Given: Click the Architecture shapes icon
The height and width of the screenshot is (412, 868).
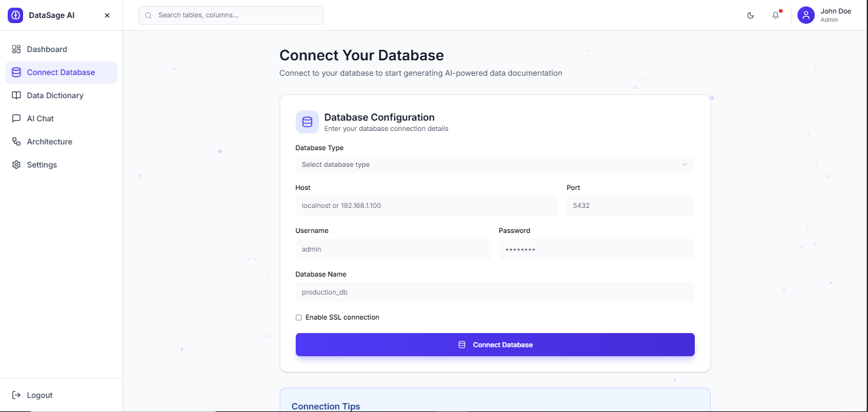Looking at the screenshot, I should pyautogui.click(x=16, y=142).
